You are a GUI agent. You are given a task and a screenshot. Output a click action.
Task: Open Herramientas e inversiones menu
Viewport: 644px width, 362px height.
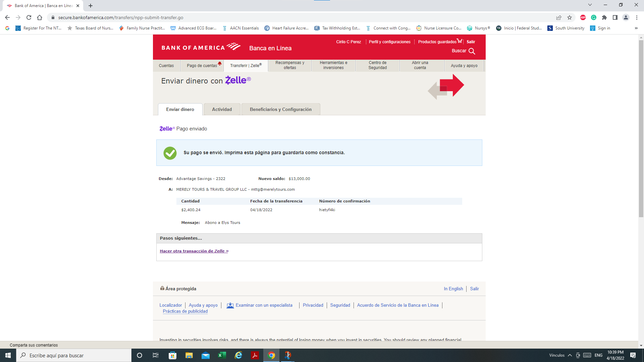[x=333, y=65]
